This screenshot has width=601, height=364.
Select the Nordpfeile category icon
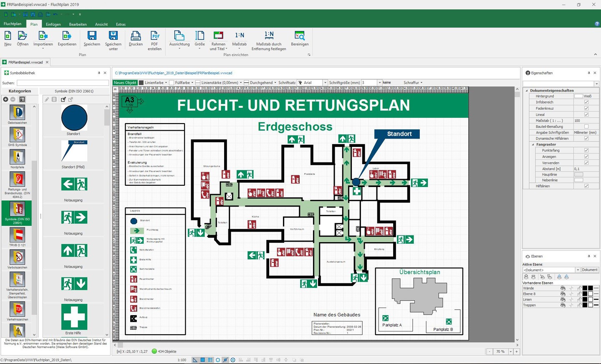(x=18, y=157)
